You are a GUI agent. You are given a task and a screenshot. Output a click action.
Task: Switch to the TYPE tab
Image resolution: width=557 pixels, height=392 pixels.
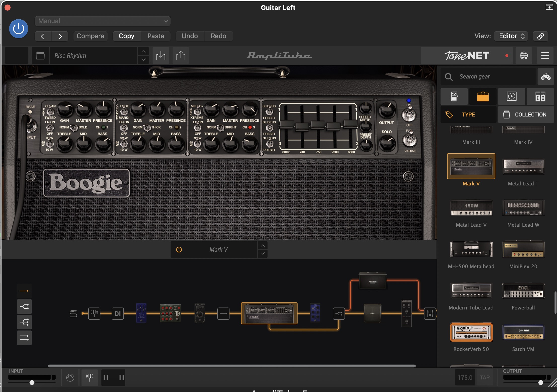(468, 115)
